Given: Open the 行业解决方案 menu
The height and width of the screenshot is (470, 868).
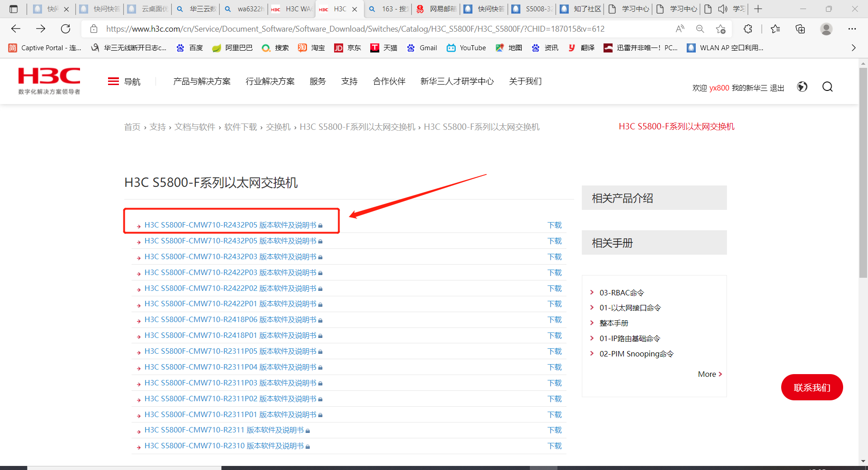Looking at the screenshot, I should pyautogui.click(x=270, y=81).
